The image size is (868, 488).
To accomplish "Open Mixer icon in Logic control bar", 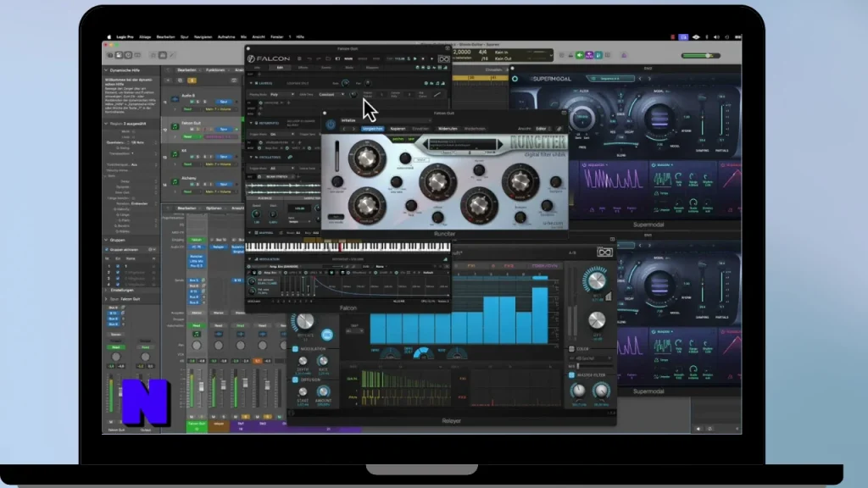I will 163,55.
